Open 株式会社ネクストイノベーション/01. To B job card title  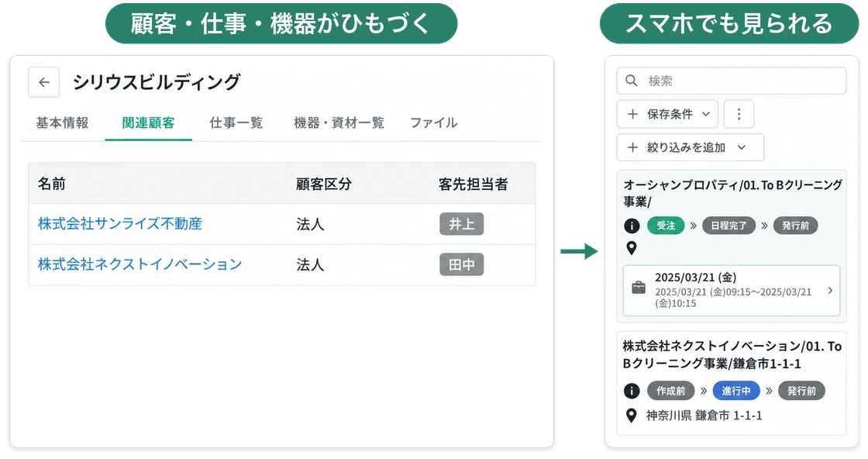pos(732,355)
